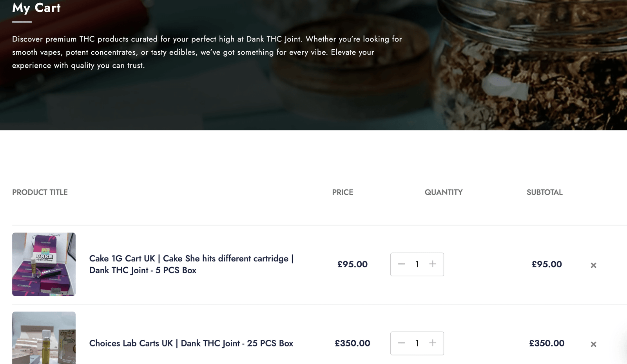This screenshot has width=627, height=364.
Task: Increase quantity of Cake 1G Cart
Action: (433, 264)
